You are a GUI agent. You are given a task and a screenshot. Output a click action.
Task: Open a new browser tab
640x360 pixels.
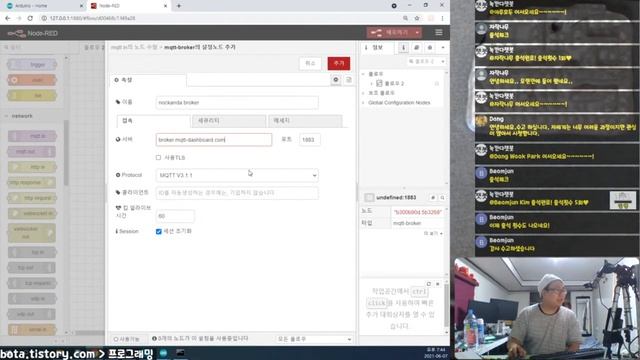179,6
